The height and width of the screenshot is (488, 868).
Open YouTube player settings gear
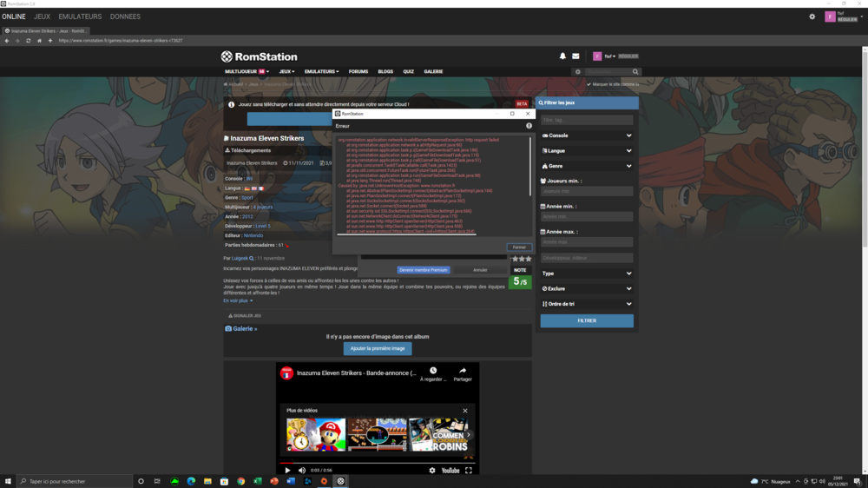pyautogui.click(x=431, y=471)
